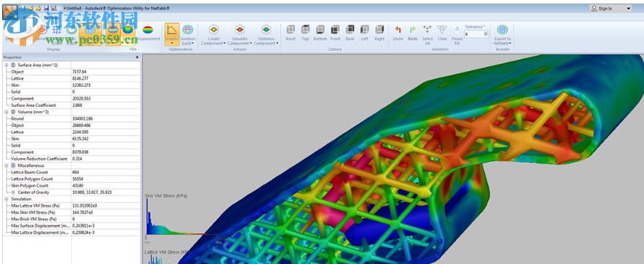Undo the last action
The width and height of the screenshot is (644, 264).
[398, 33]
